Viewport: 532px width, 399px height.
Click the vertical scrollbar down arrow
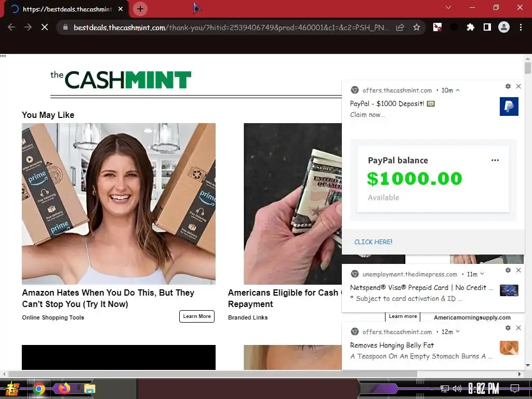528,365
